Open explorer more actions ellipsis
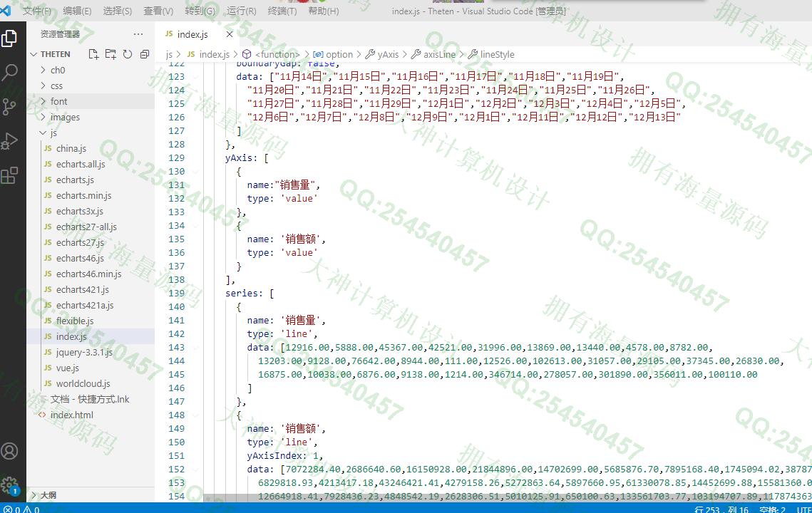The height and width of the screenshot is (513, 812). [x=138, y=34]
